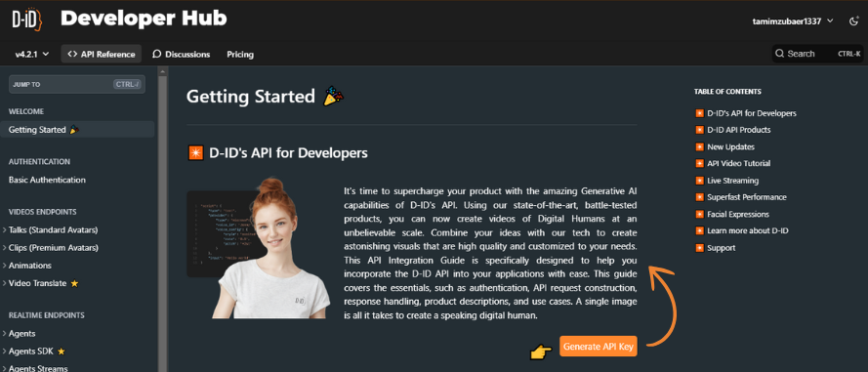Click the sidebar scrollbar
Viewport: 868px width, 372px height.
163,222
